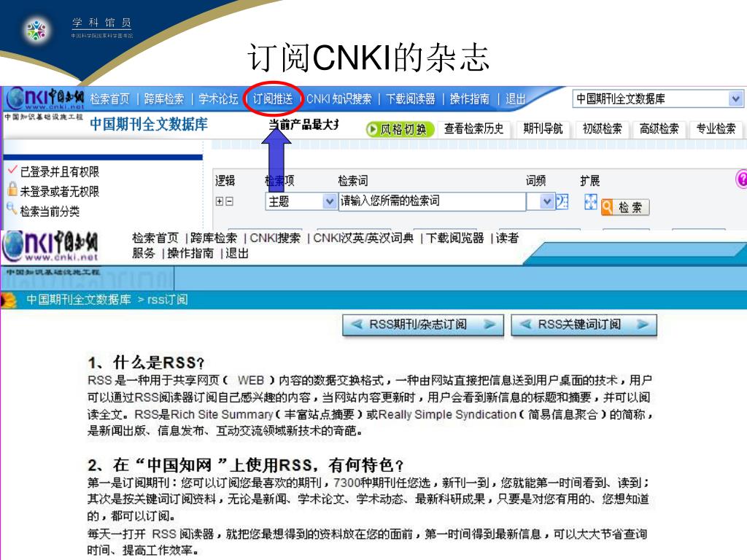Switch to the 初级检索 tab
Viewport: 747px width, 560px height.
pos(602,128)
